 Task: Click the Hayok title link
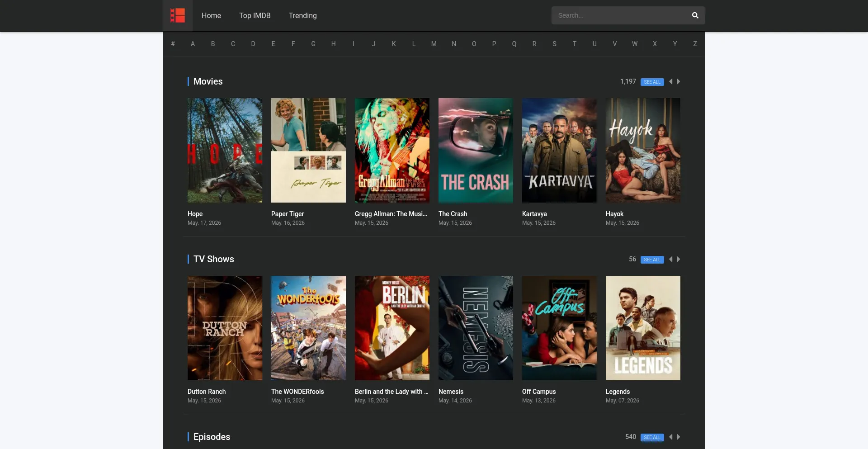[614, 214]
